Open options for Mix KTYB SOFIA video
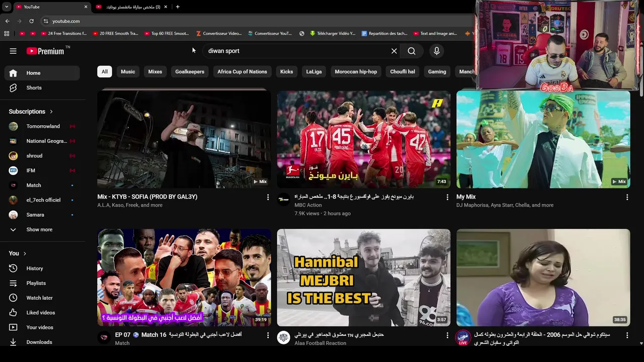Image resolution: width=644 pixels, height=362 pixels. [268, 197]
